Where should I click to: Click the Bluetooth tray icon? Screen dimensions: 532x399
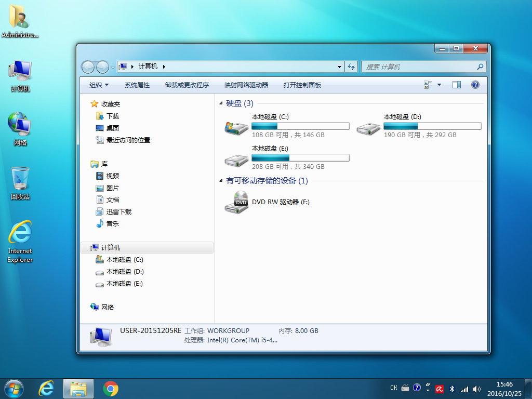pyautogui.click(x=451, y=389)
